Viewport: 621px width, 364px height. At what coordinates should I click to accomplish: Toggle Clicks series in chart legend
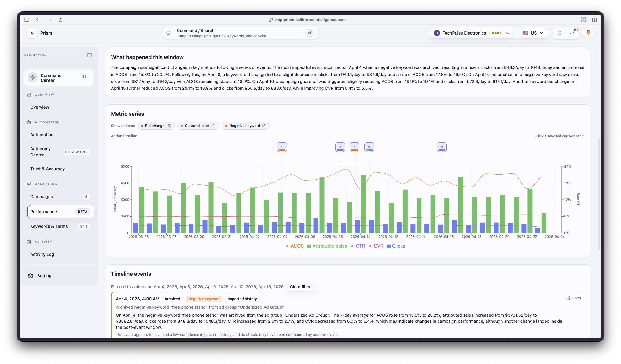click(396, 246)
